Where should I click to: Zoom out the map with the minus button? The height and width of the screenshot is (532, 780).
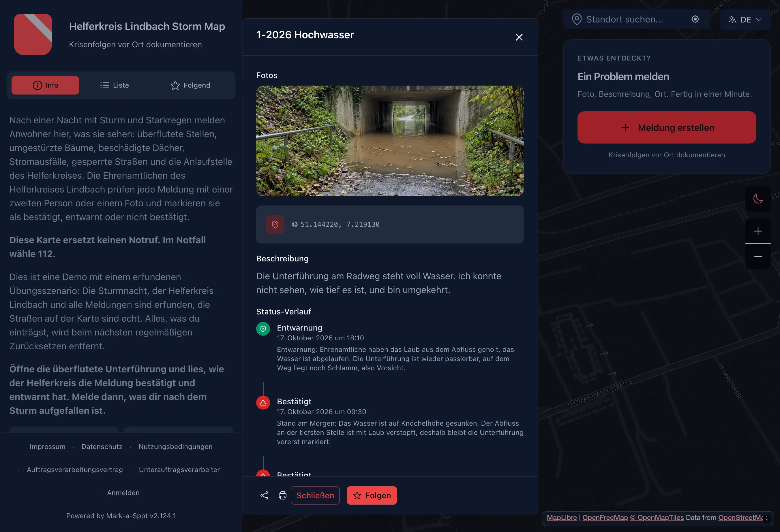point(758,256)
